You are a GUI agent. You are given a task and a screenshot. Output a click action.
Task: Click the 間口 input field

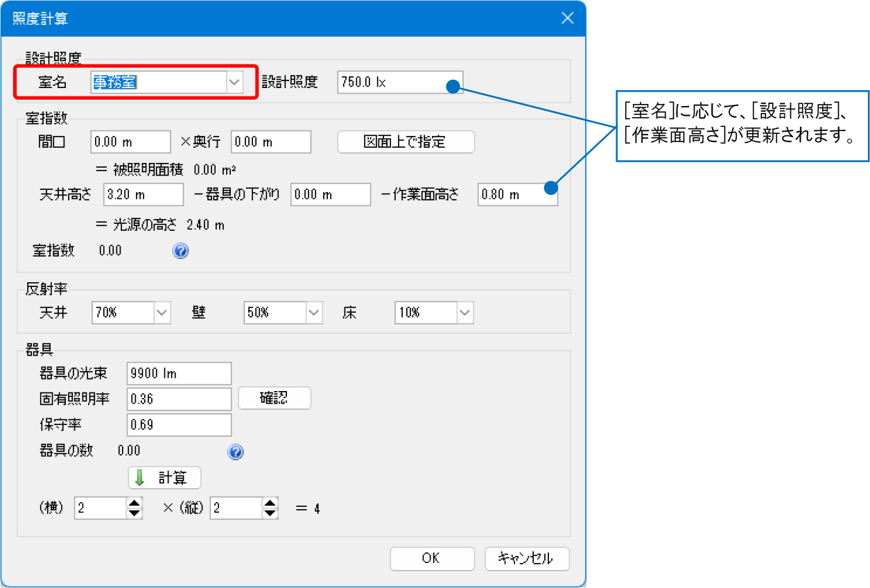coord(130,142)
